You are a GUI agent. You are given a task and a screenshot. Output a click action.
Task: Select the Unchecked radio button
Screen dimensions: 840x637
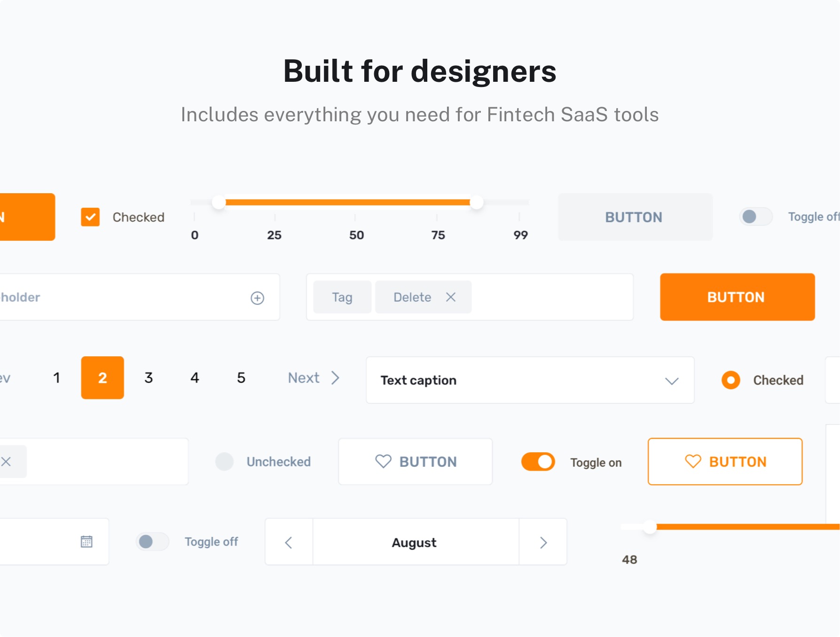pyautogui.click(x=224, y=462)
